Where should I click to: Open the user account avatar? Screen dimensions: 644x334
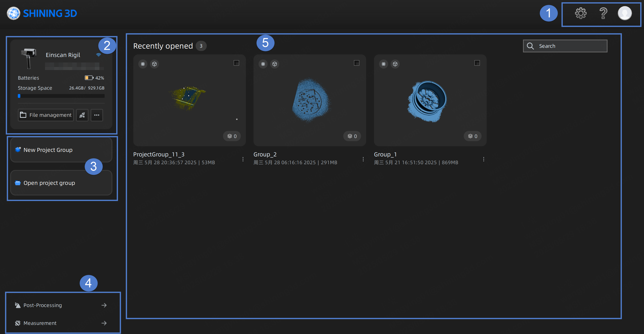tap(625, 13)
